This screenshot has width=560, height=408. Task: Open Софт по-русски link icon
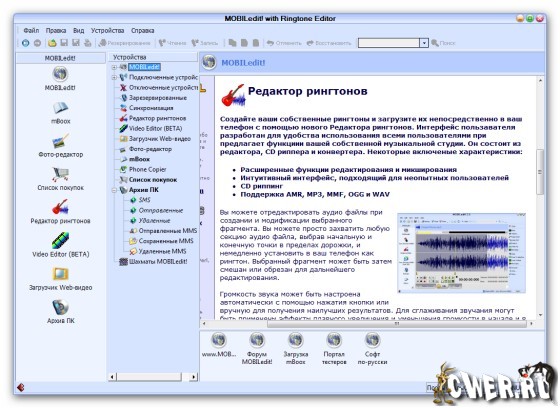tap(372, 340)
